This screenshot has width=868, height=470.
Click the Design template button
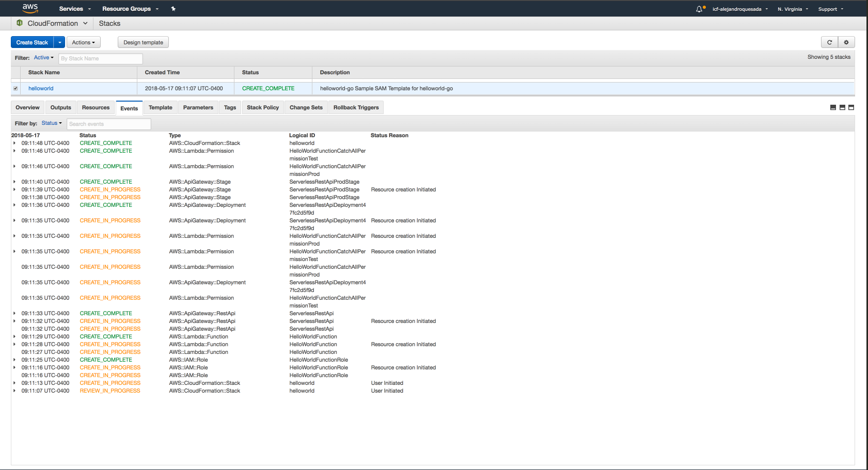(x=143, y=42)
